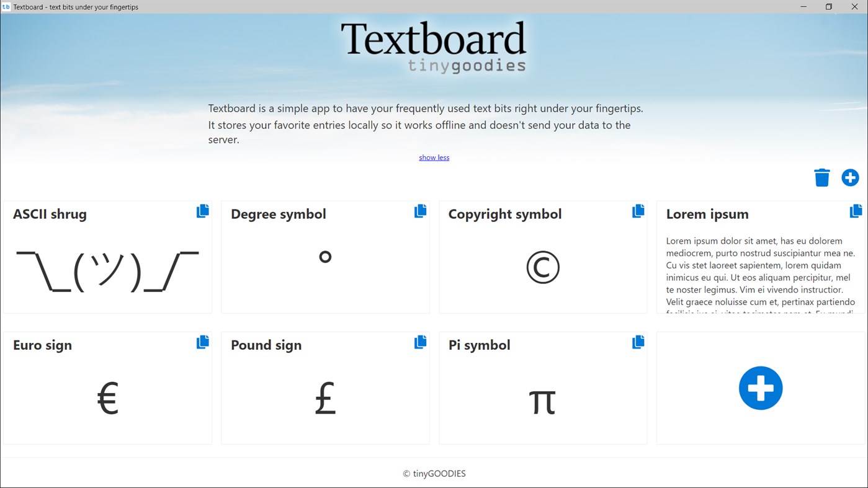Viewport: 868px width, 488px height.
Task: Copy the ASCII shrug text bit
Action: point(202,211)
